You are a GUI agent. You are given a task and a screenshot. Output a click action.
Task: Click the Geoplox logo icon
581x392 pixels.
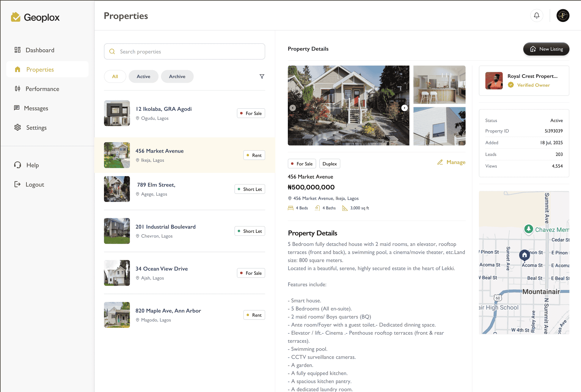[15, 17]
